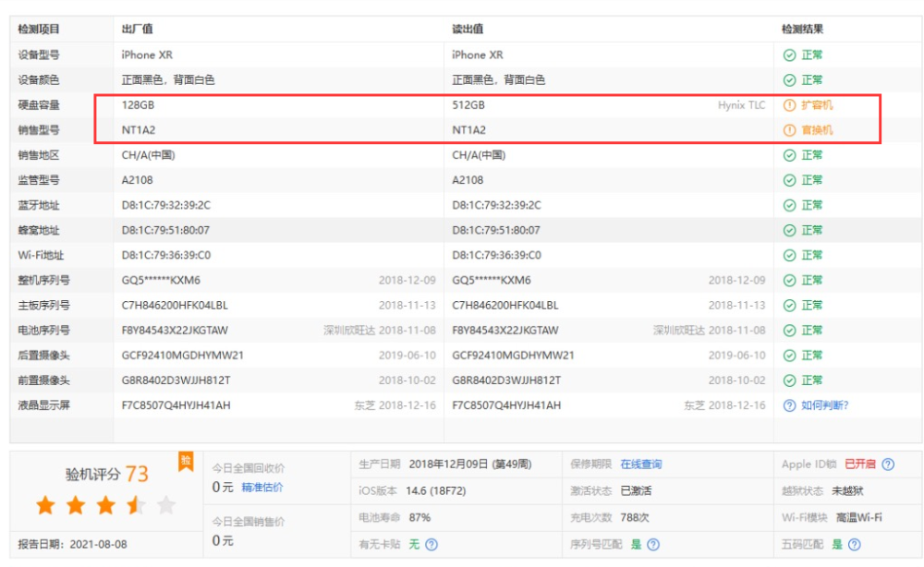Click the green check icon in 电池序列号 row
Screen dimensions: 924x567
tap(789, 331)
